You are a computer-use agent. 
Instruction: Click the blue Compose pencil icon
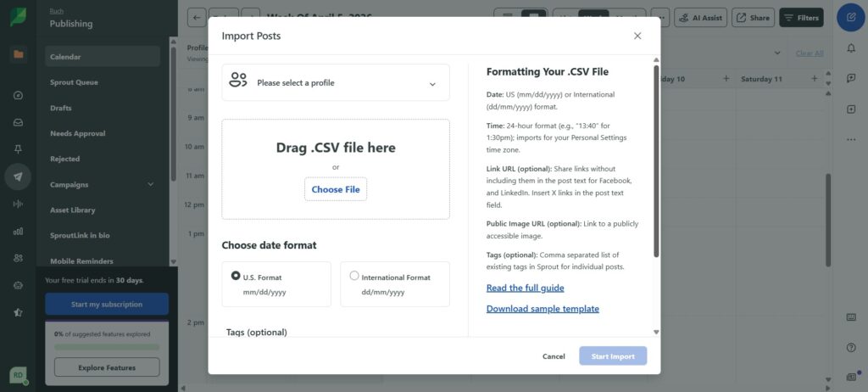(851, 17)
